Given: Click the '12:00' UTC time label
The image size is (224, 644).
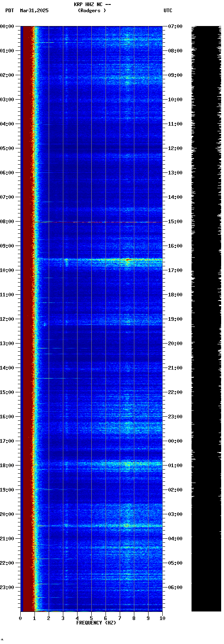Looking at the screenshot, I should pyautogui.click(x=175, y=148).
